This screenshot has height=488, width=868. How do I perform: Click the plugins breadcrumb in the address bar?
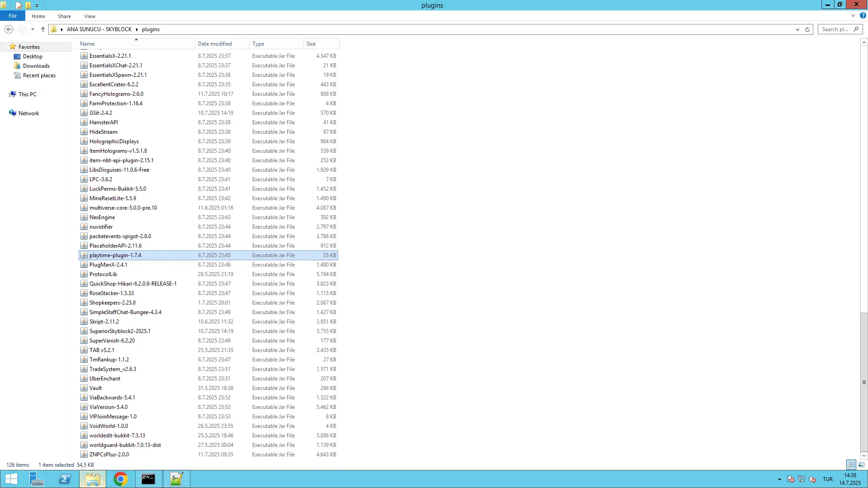pos(151,29)
